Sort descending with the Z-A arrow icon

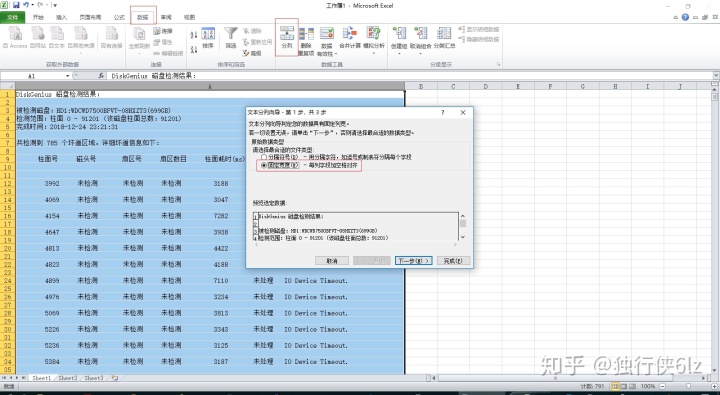pos(194,49)
